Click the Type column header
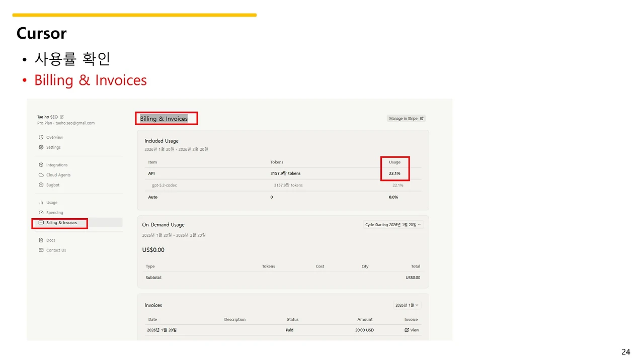 (150, 266)
